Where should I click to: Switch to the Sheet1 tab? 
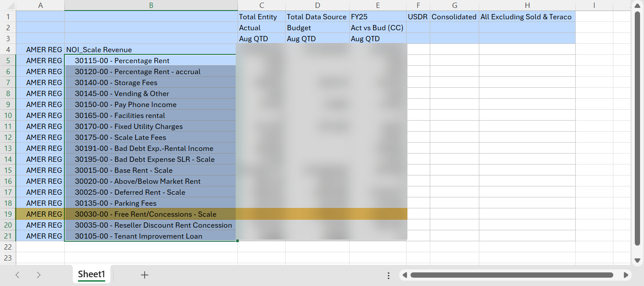point(92,275)
